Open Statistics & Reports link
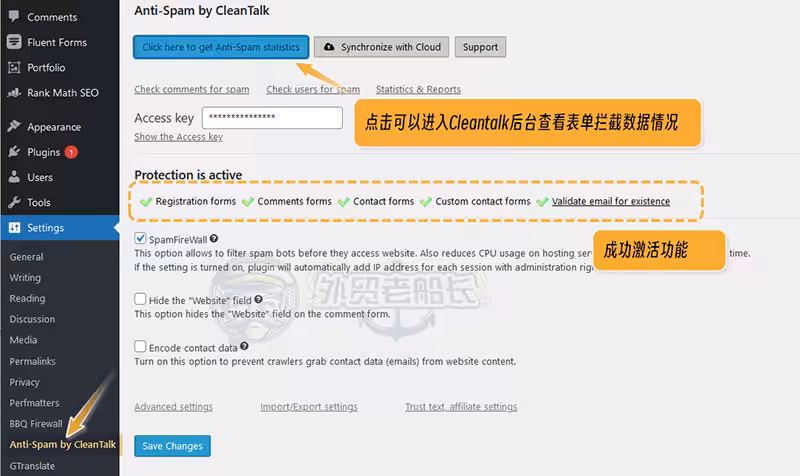The height and width of the screenshot is (476, 800). click(x=418, y=89)
